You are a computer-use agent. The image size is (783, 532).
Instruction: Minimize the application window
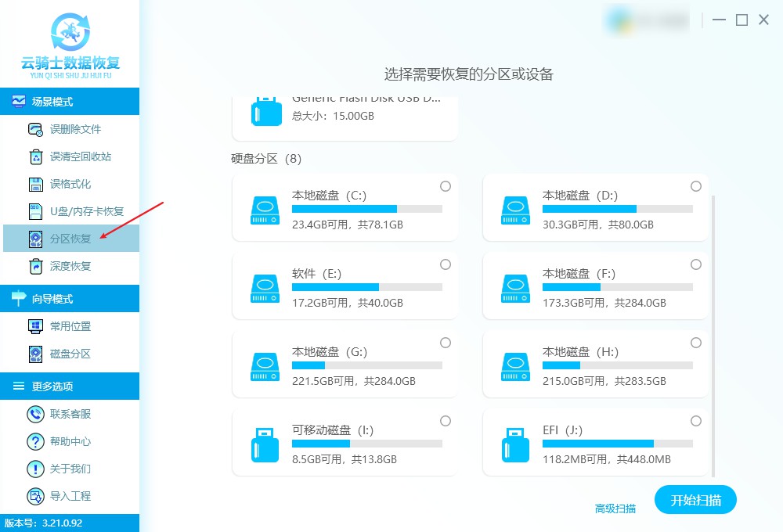coord(719,20)
